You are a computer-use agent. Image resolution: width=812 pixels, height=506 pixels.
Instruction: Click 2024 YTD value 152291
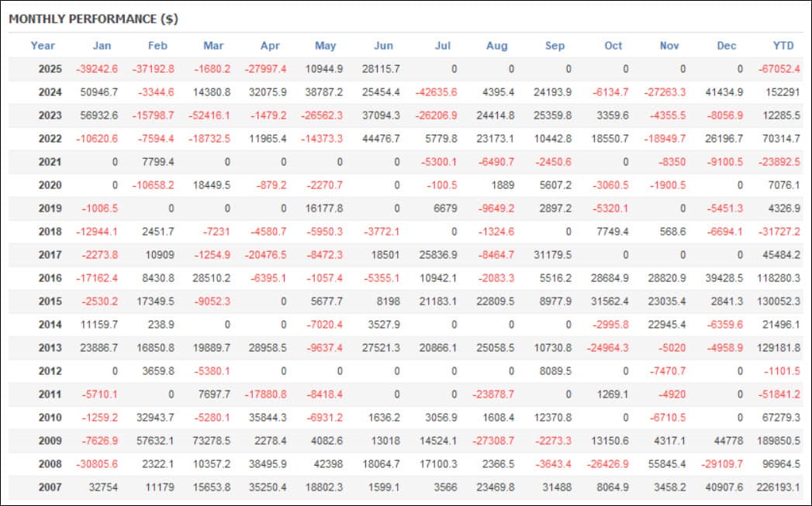(783, 92)
